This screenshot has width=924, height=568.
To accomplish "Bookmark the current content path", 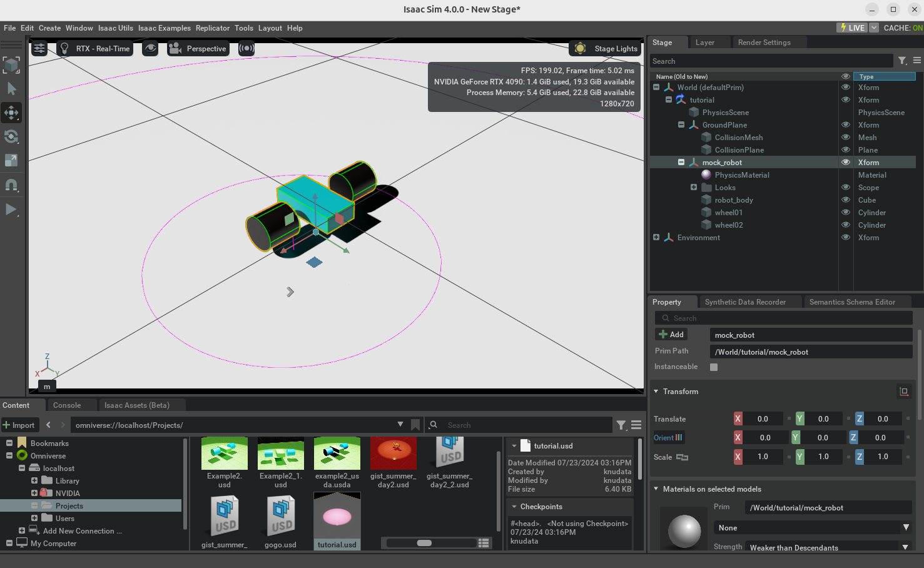I will [x=415, y=425].
